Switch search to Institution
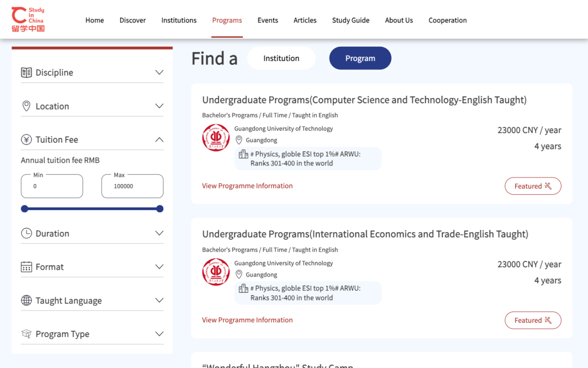The height and width of the screenshot is (368, 588). coord(281,58)
